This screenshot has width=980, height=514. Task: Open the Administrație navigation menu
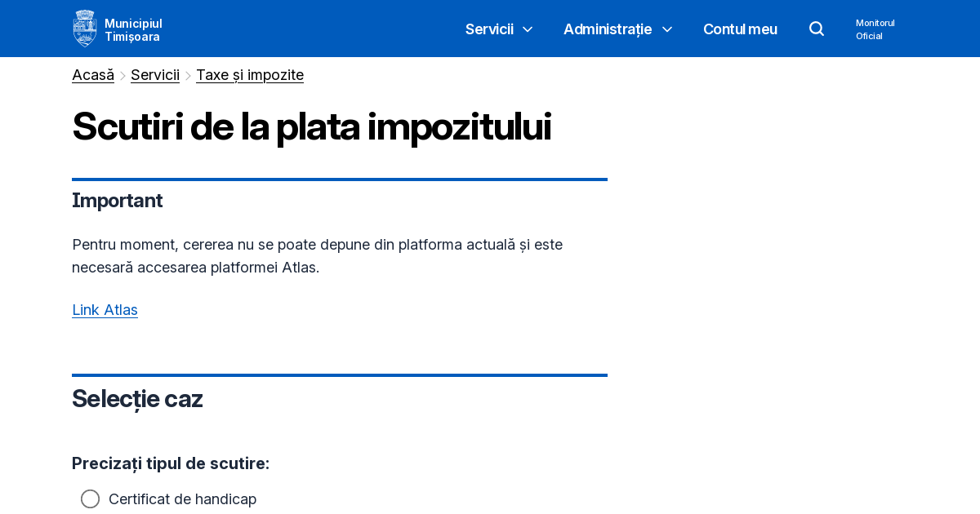(607, 29)
